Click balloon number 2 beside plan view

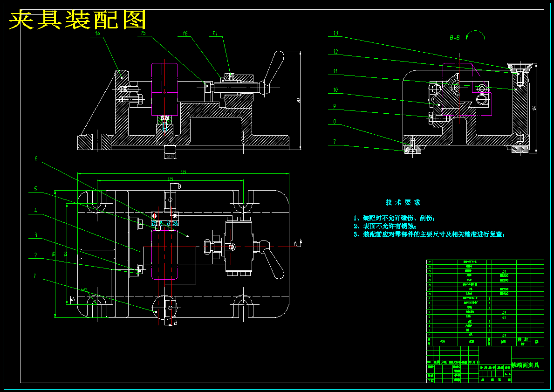pyautogui.click(x=36, y=255)
